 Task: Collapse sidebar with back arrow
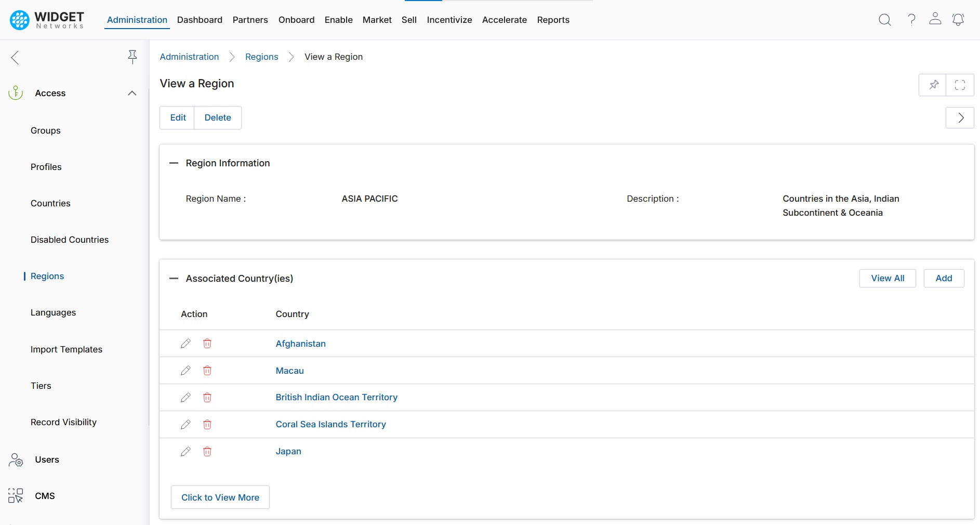click(x=15, y=57)
